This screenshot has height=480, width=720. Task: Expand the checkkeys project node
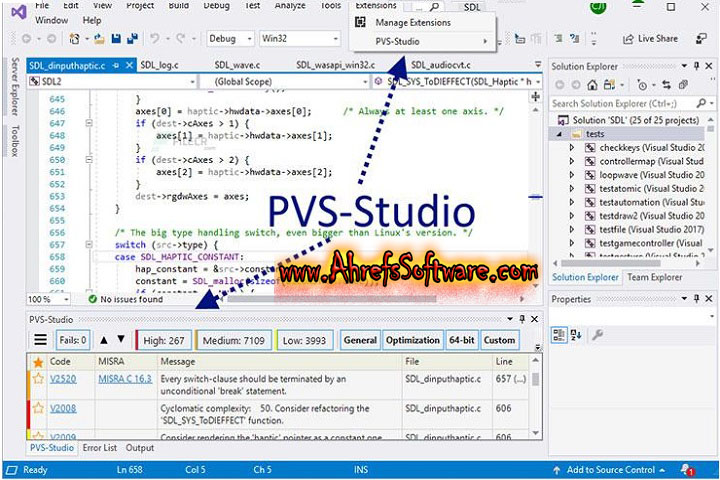(x=572, y=147)
